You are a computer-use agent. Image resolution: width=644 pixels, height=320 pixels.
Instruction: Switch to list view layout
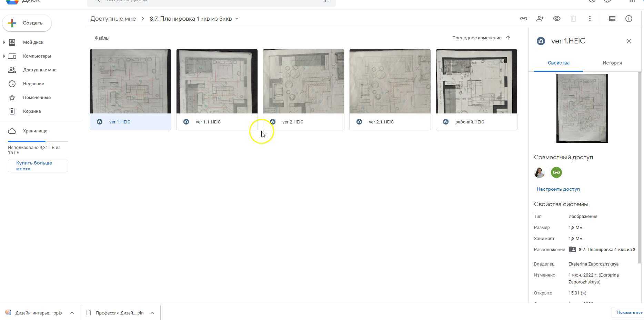[x=612, y=19]
